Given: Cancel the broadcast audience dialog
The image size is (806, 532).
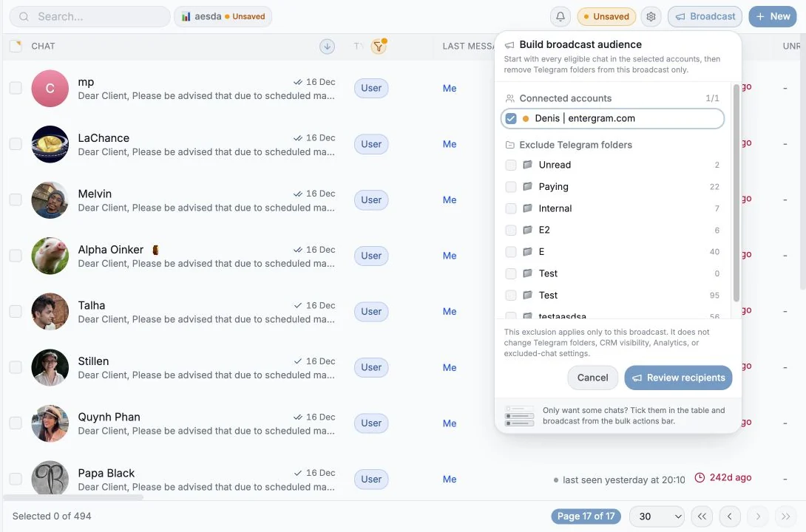Looking at the screenshot, I should [592, 378].
